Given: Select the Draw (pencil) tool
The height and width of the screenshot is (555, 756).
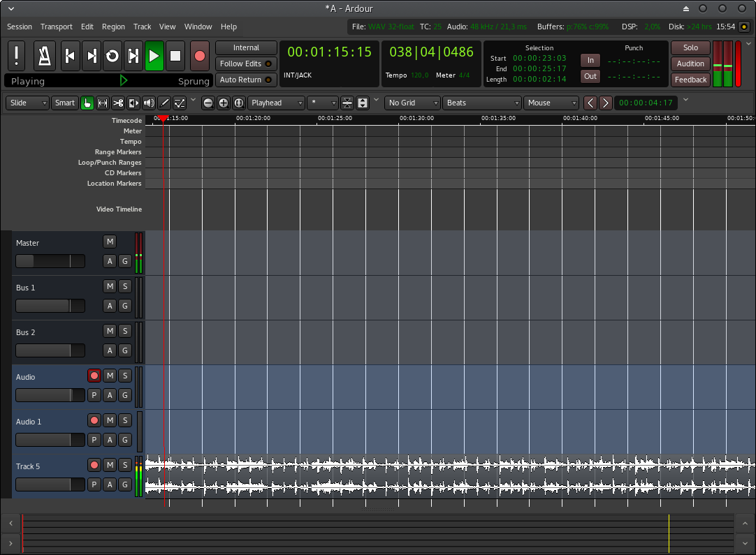Looking at the screenshot, I should click(164, 103).
